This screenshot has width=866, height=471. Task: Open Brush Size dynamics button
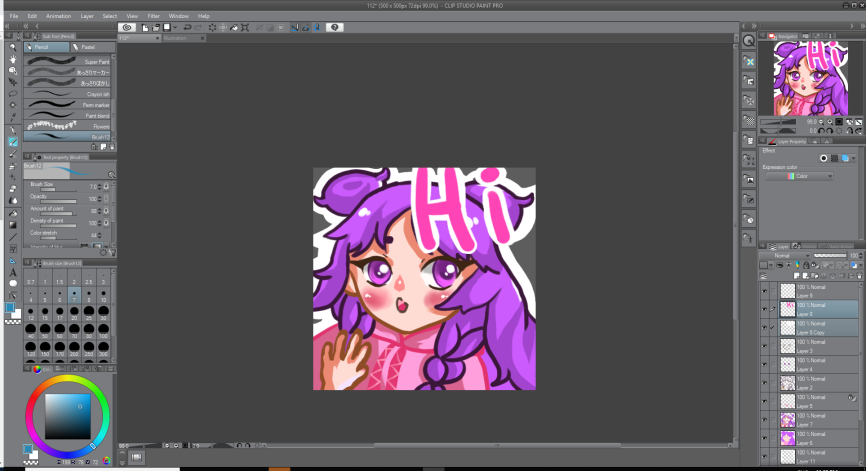coord(106,187)
